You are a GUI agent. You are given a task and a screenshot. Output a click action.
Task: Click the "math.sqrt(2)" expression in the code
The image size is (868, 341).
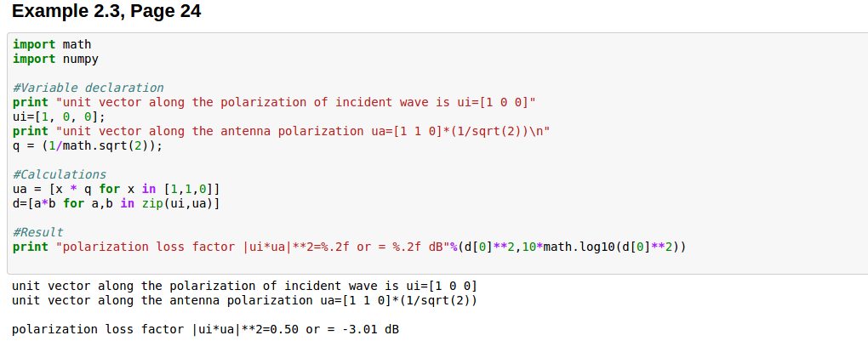pyautogui.click(x=109, y=145)
